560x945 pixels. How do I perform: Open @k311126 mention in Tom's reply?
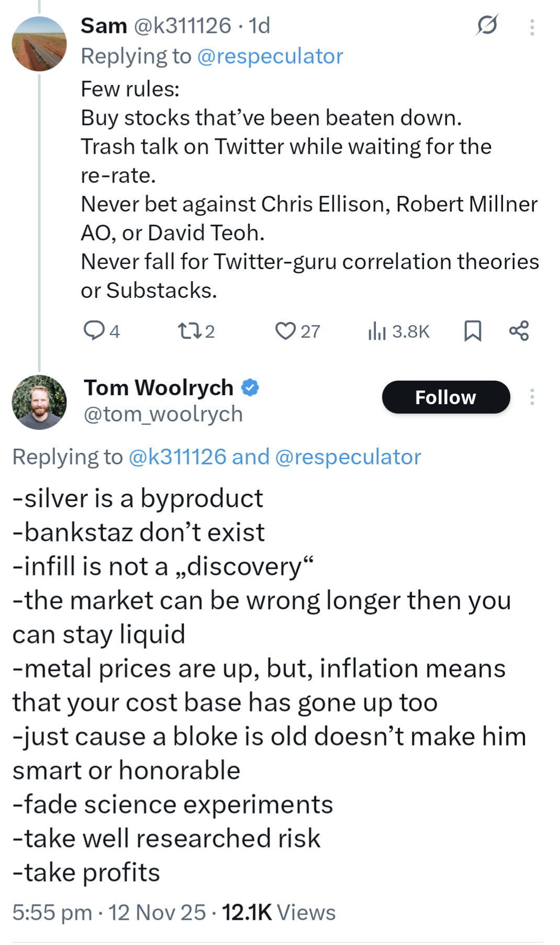tap(177, 457)
